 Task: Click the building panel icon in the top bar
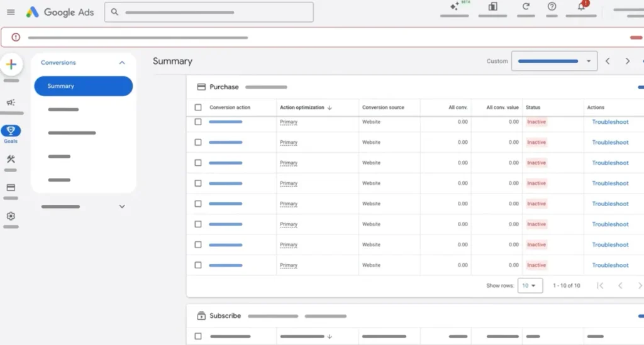[492, 6]
